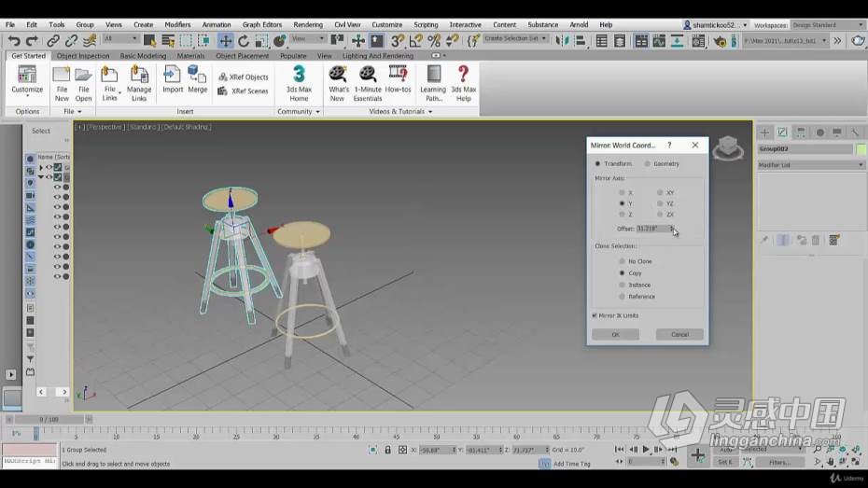This screenshot has height=488, width=868.
Task: Choose No Clone option
Action: 622,261
